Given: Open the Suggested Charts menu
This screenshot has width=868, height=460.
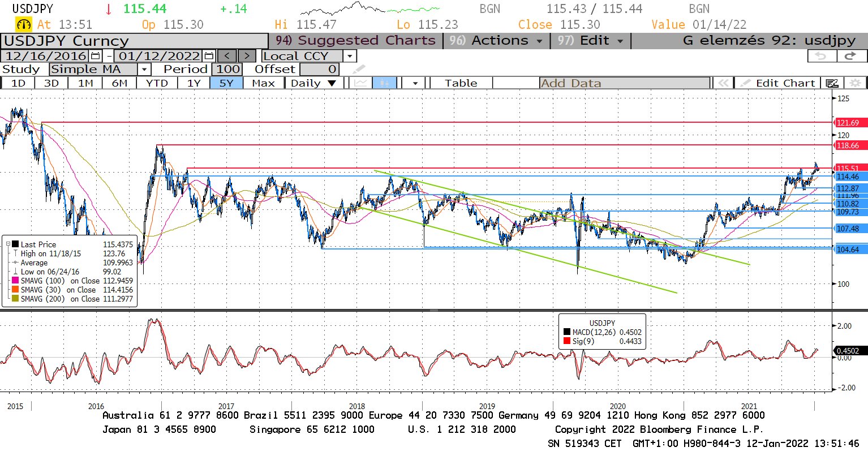Looking at the screenshot, I should [x=355, y=41].
